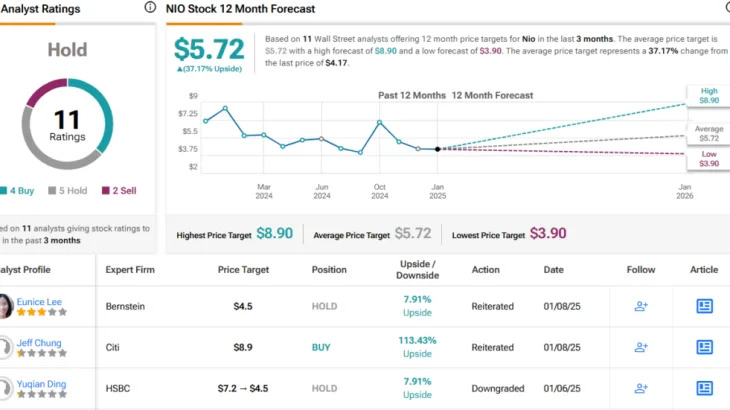This screenshot has height=410, width=730.
Task: Sort table by Price Target column
Action: pyautogui.click(x=243, y=269)
